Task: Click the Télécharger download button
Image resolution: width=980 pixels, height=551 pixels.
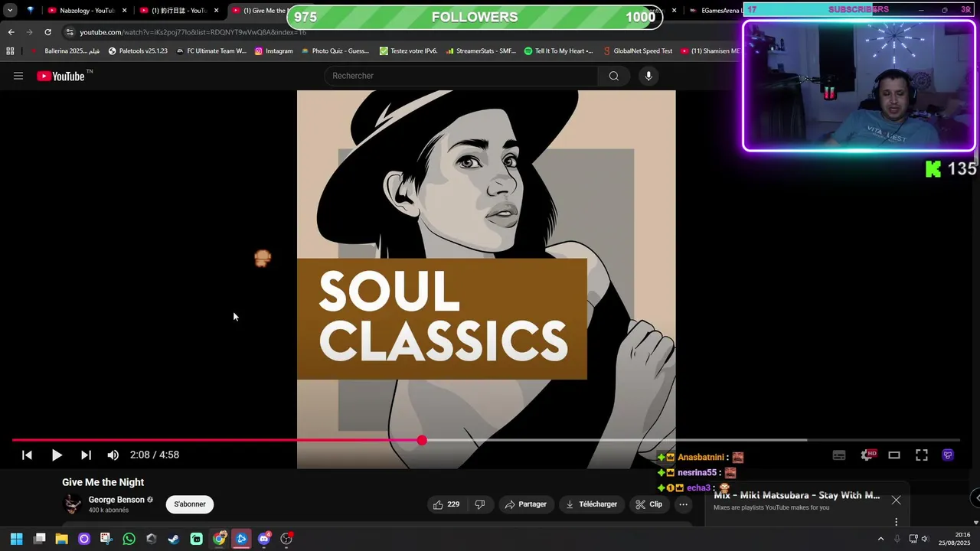Action: 591,504
